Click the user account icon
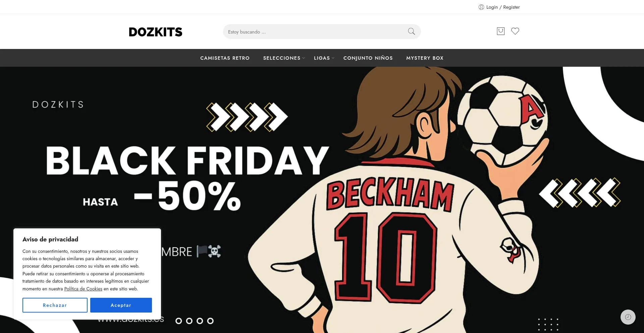This screenshot has height=333, width=644. pos(481,7)
